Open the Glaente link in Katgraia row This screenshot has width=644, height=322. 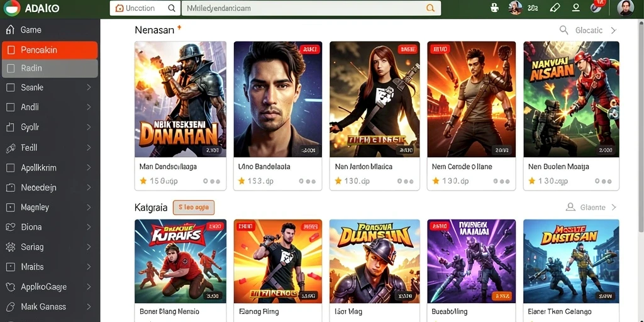pyautogui.click(x=592, y=208)
